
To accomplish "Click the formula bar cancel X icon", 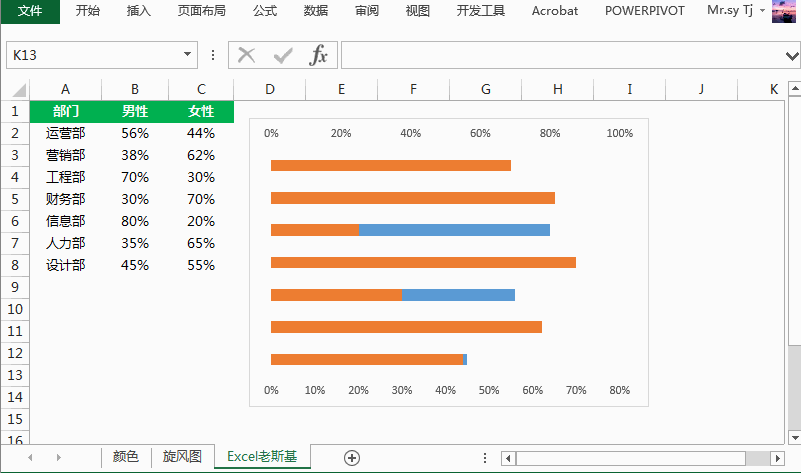I will pos(247,55).
